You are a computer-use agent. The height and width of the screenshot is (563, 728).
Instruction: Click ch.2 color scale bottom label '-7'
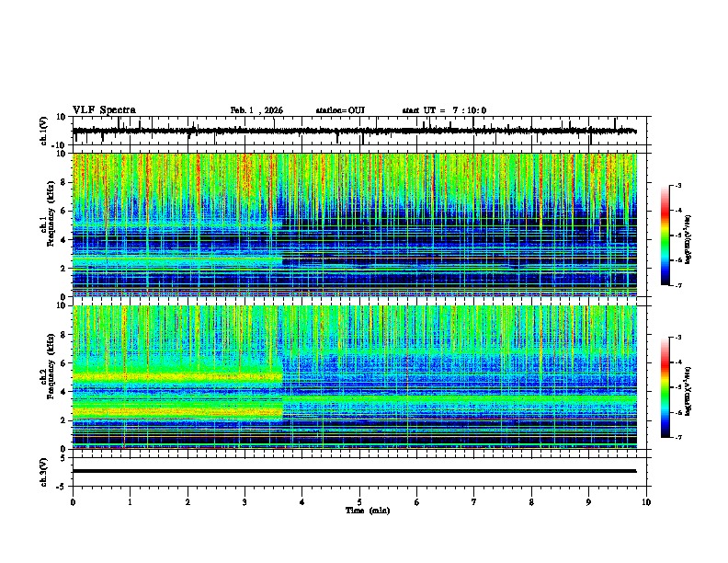[678, 437]
